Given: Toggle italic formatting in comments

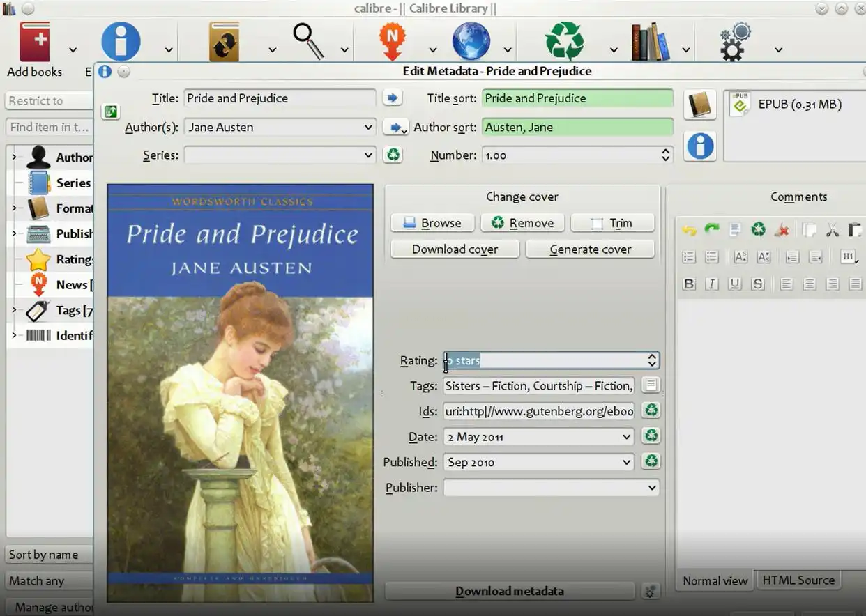Looking at the screenshot, I should pos(711,284).
